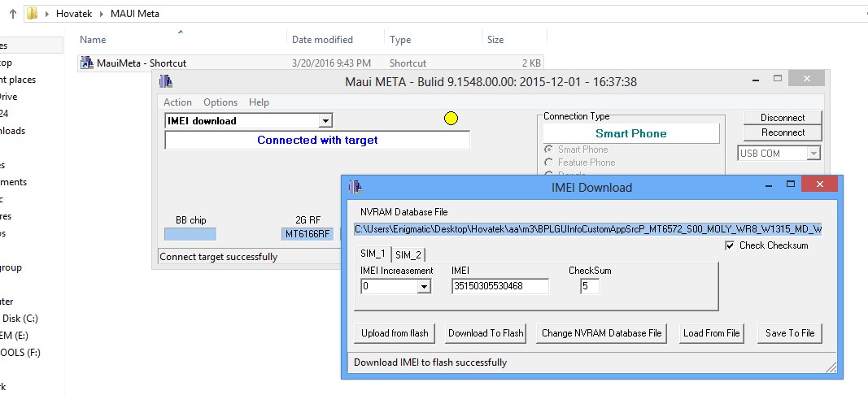The image size is (868, 395).
Task: Select the Feature Phone radio button
Action: (x=548, y=162)
